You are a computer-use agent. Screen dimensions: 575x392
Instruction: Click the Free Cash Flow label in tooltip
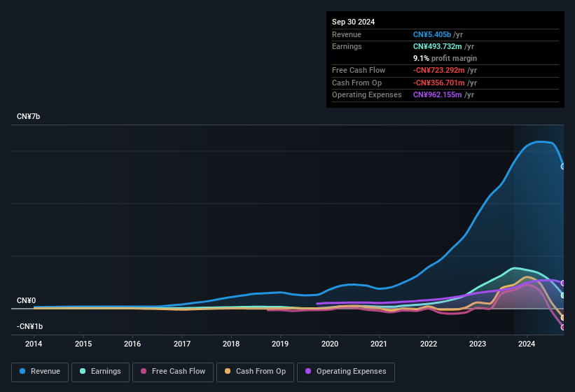359,70
